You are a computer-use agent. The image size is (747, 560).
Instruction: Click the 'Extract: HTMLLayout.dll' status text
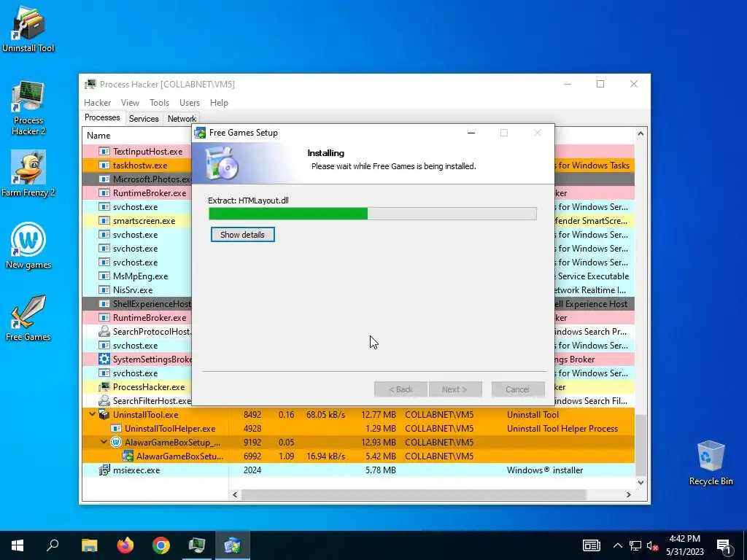(248, 201)
